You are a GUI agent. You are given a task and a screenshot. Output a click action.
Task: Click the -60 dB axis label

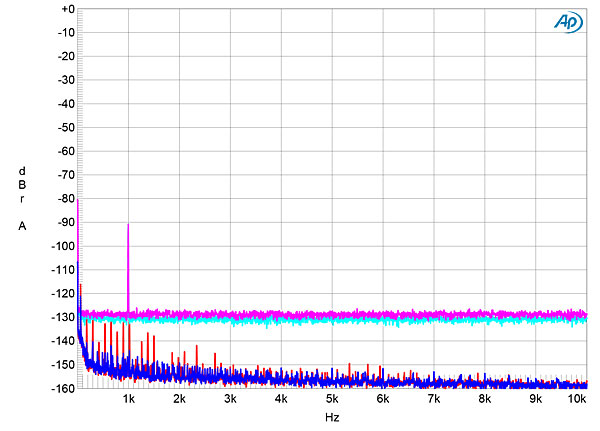coord(66,152)
